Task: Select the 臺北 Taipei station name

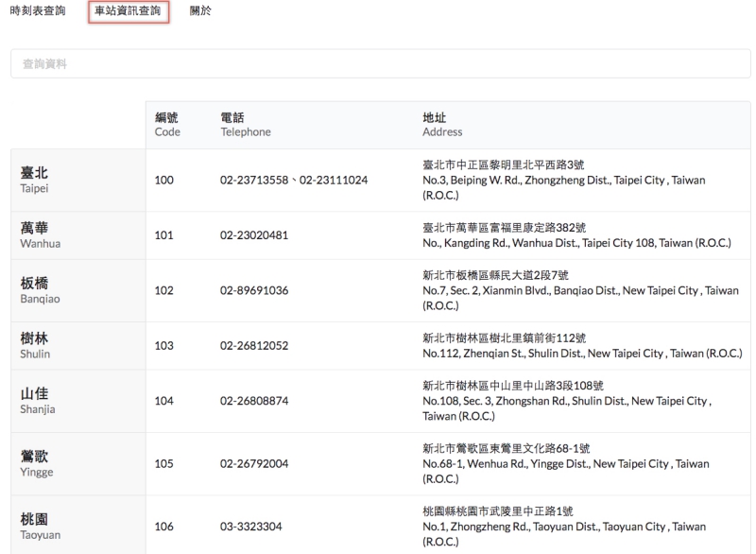Action: pyautogui.click(x=35, y=180)
